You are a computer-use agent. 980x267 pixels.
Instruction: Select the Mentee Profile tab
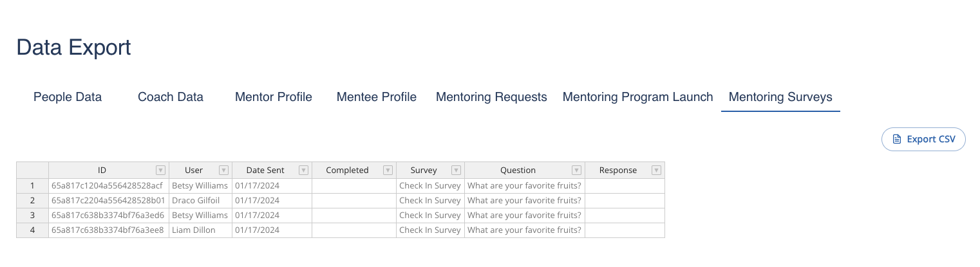point(377,97)
